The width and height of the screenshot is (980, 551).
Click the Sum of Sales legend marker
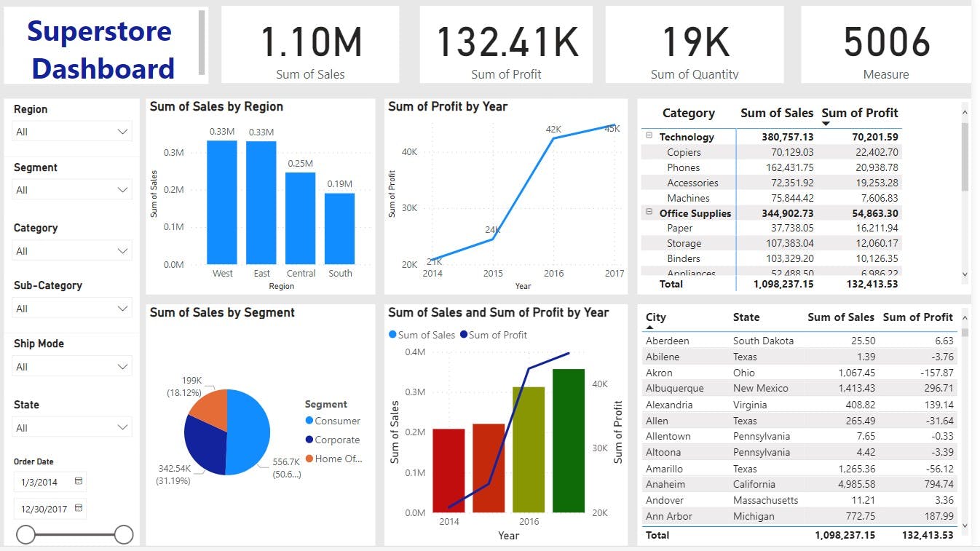[x=393, y=335]
